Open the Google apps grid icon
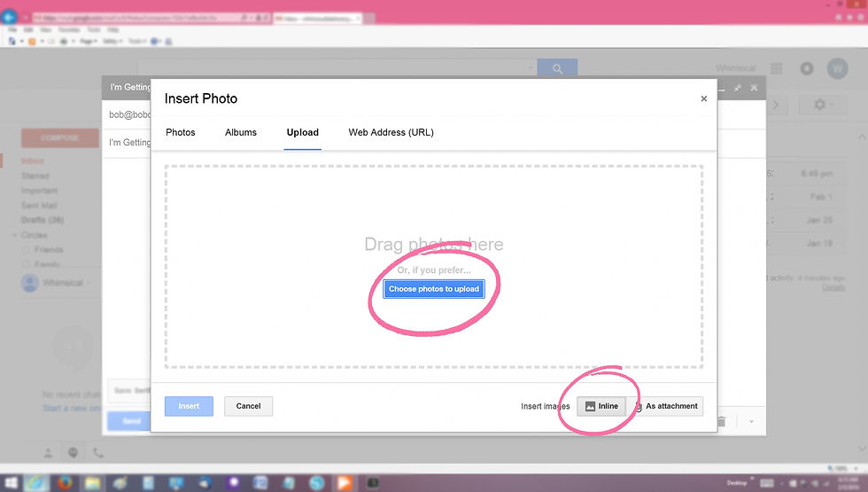 (777, 69)
